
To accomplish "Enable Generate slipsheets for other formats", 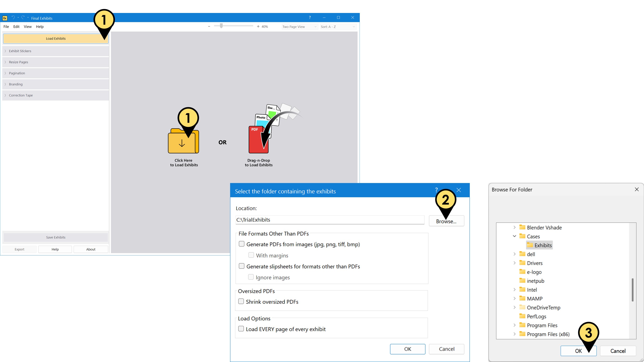I will click(x=241, y=266).
